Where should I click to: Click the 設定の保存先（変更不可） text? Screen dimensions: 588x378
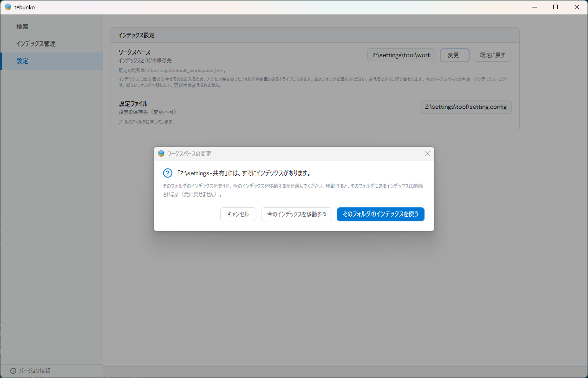coord(148,112)
